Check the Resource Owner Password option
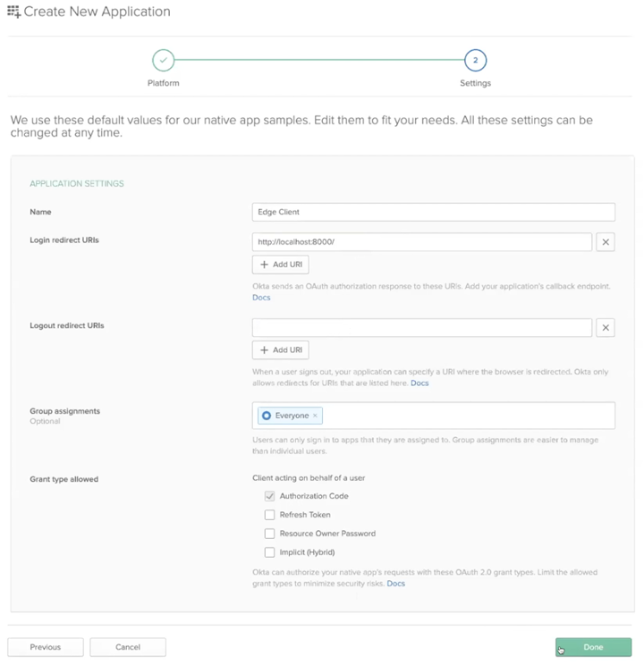 [x=269, y=534]
